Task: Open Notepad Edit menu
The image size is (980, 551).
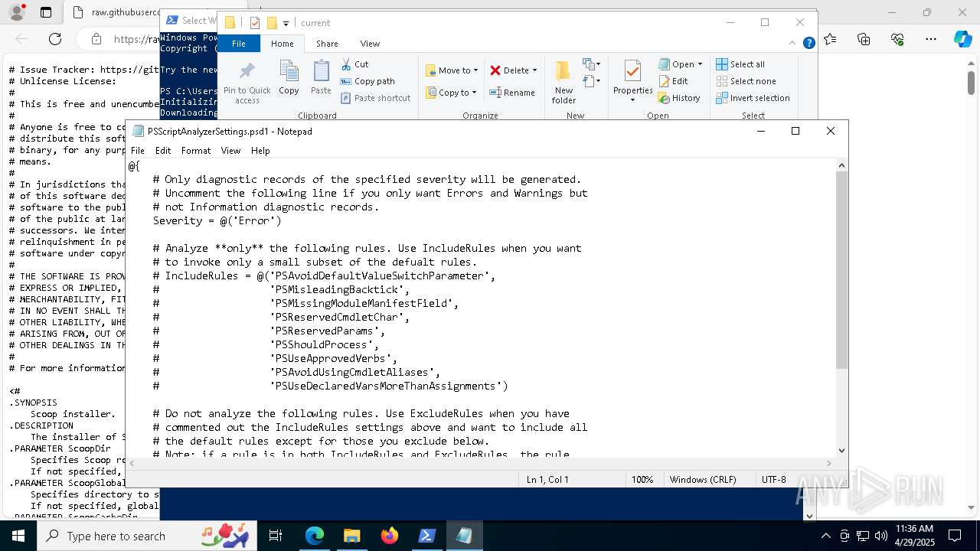Action: [163, 151]
